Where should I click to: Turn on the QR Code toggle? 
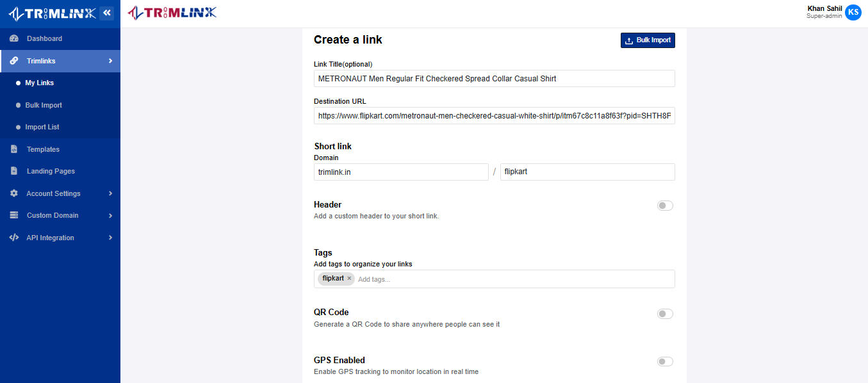(665, 314)
